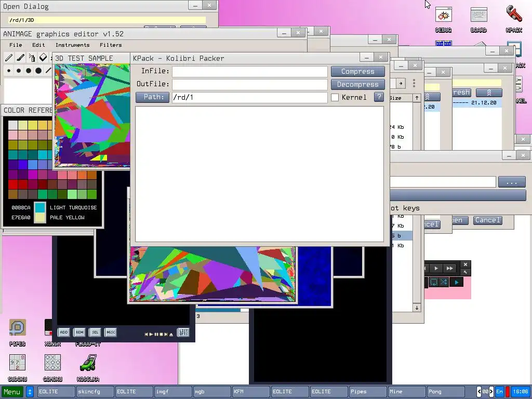Click the REM button in the player
The height and width of the screenshot is (399, 532).
pos(79,332)
